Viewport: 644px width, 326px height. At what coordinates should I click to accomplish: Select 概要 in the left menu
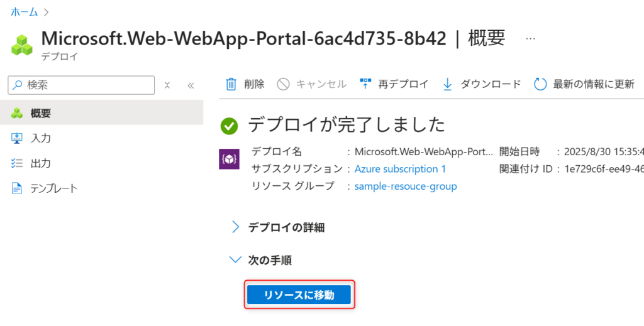pos(101,113)
